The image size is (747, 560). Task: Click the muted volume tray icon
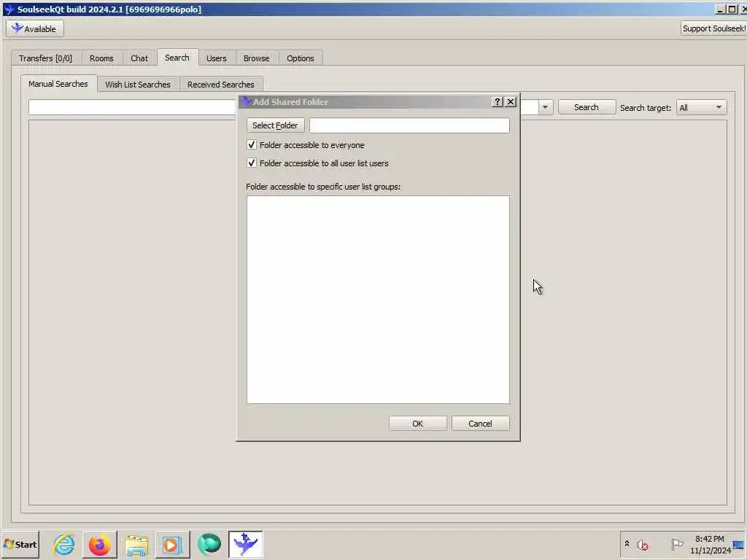point(642,544)
